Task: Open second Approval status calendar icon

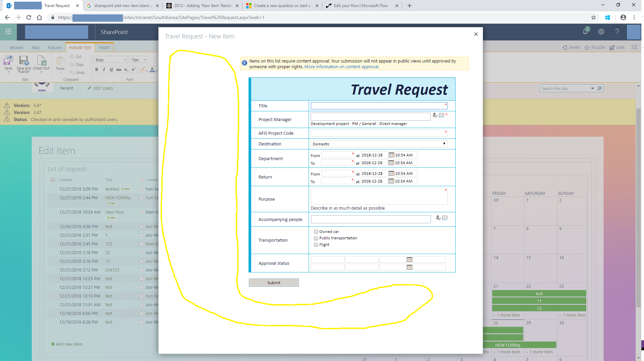Action: [410, 267]
